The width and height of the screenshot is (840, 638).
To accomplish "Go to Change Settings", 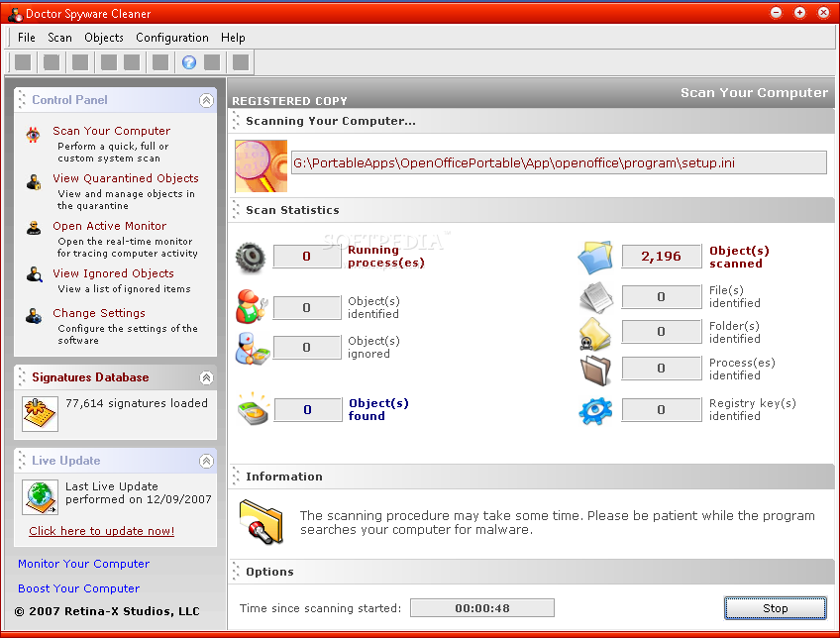I will coord(99,313).
